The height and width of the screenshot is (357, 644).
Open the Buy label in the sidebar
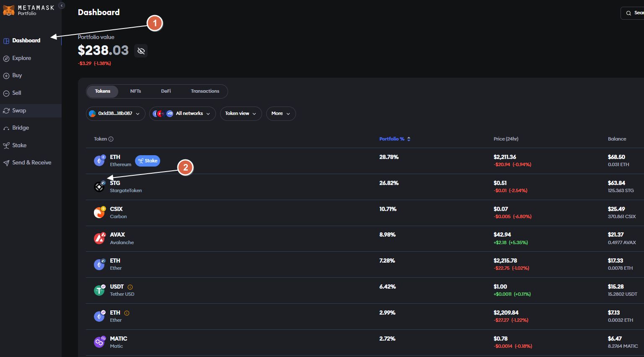(x=17, y=76)
